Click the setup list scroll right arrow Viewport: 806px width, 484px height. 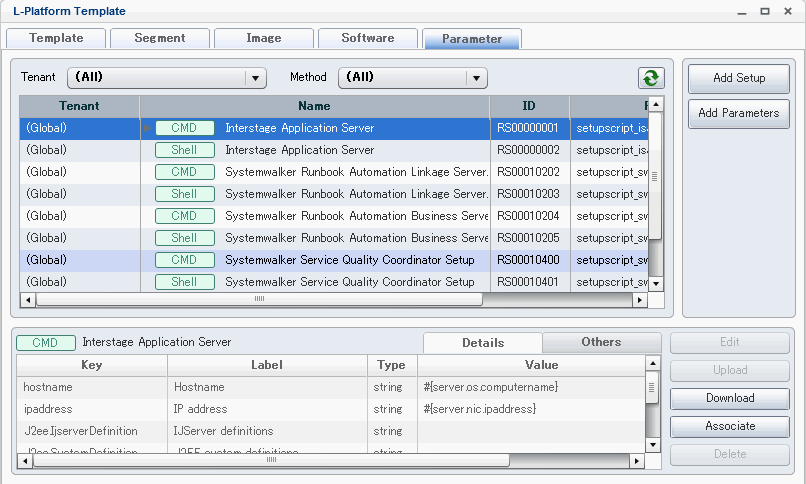point(640,300)
